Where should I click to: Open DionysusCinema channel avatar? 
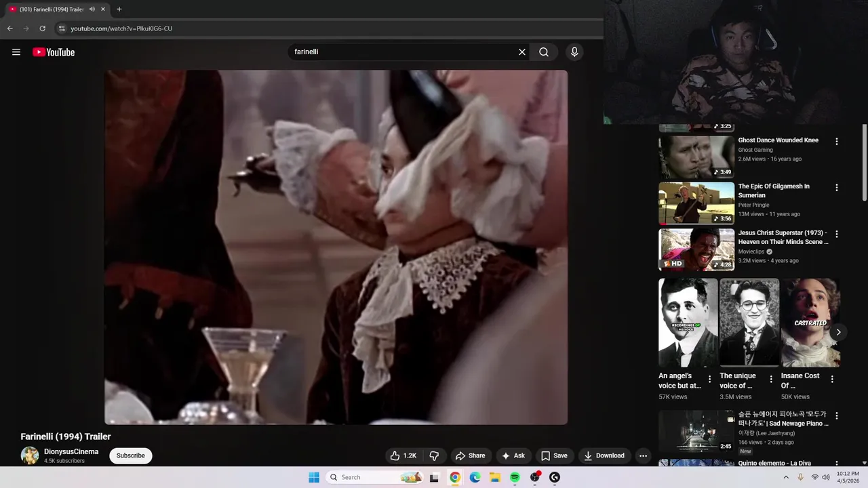click(30, 455)
